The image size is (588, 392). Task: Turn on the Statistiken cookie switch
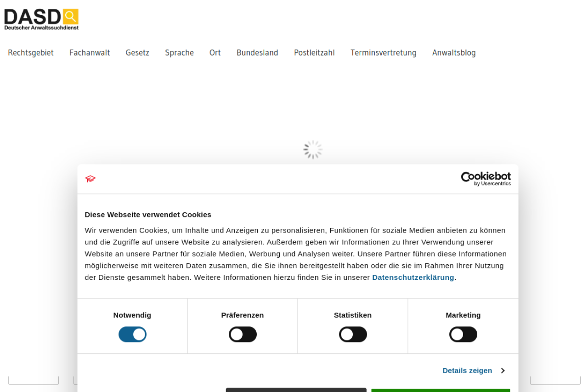[353, 335]
